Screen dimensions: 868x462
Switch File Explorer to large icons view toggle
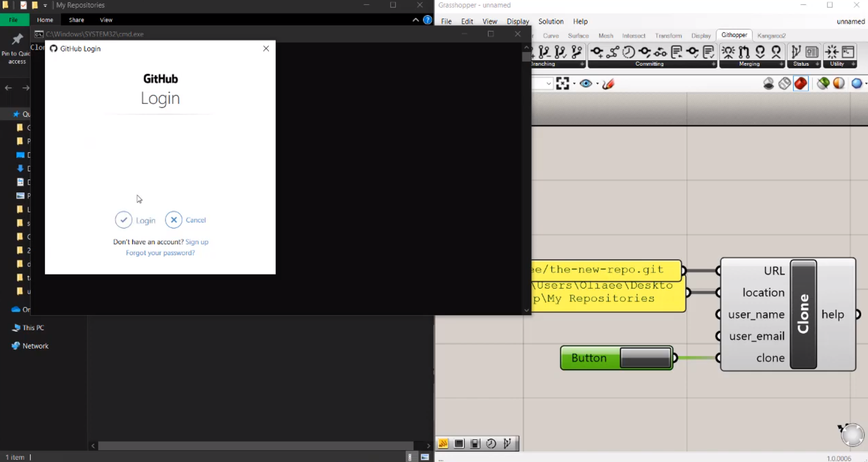[x=425, y=457]
